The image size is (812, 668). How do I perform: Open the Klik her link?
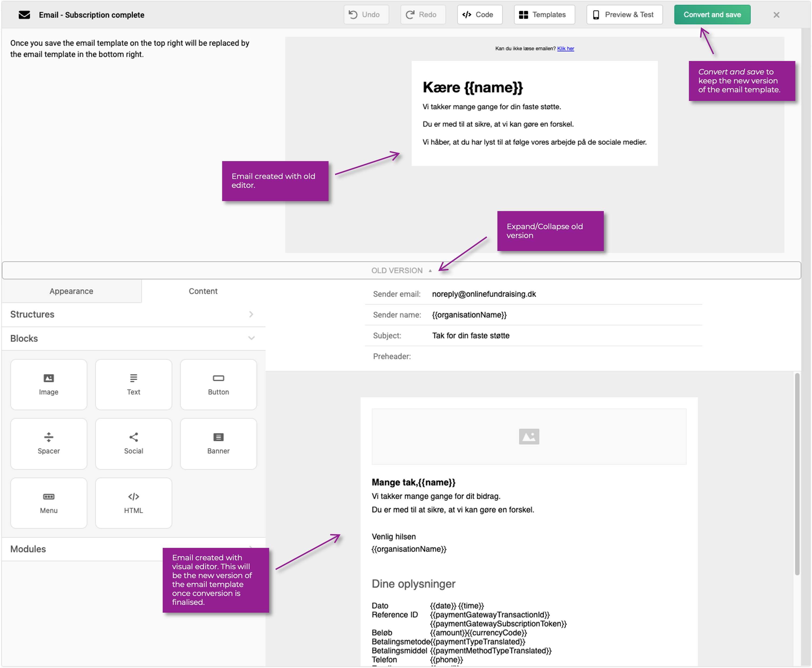click(x=565, y=49)
